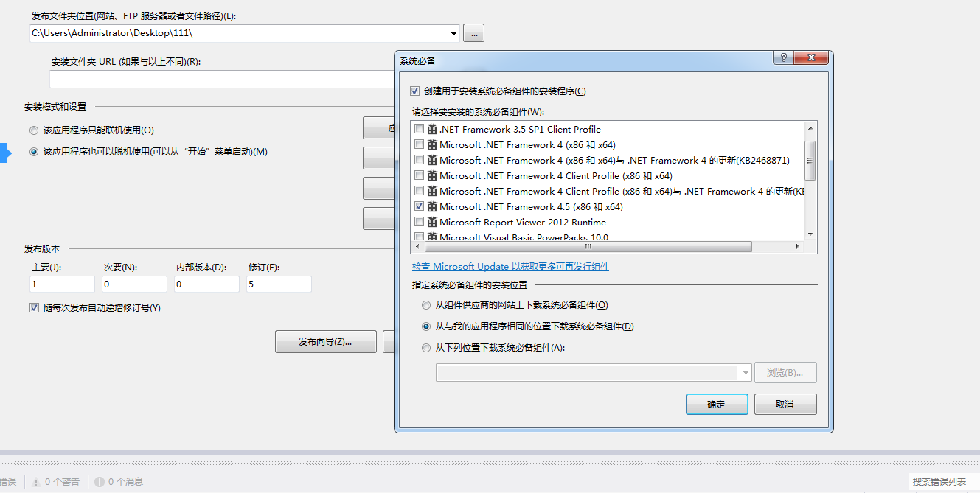Click package icon beside Microsoft .NET Framework 4.5
Image resolution: width=980 pixels, height=493 pixels.
point(432,206)
